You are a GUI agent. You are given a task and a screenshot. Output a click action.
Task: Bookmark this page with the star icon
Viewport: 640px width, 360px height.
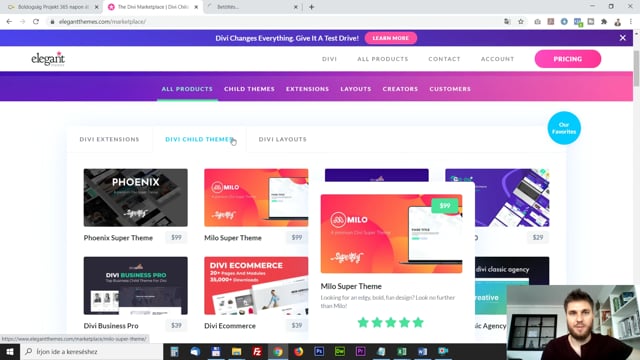(521, 22)
